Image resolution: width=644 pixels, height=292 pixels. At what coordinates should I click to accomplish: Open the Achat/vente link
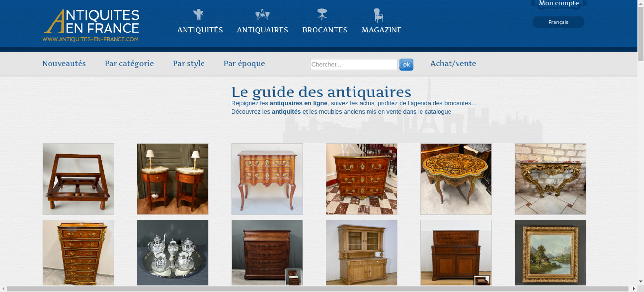pos(453,63)
